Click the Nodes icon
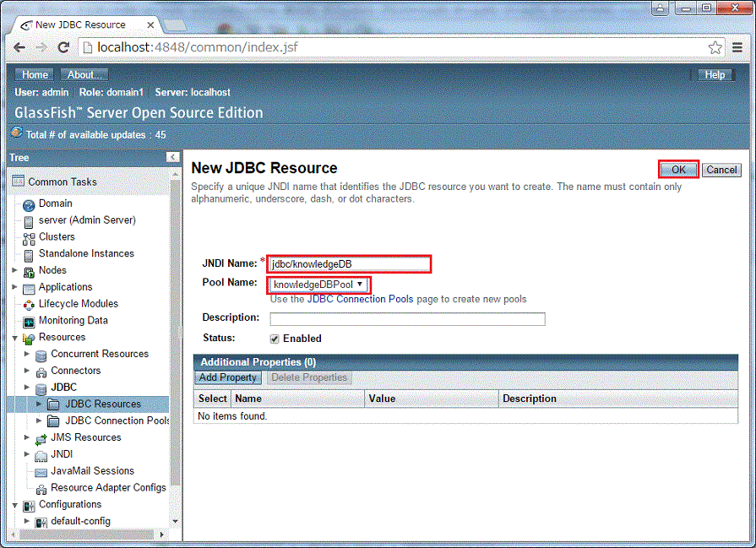 (x=29, y=271)
